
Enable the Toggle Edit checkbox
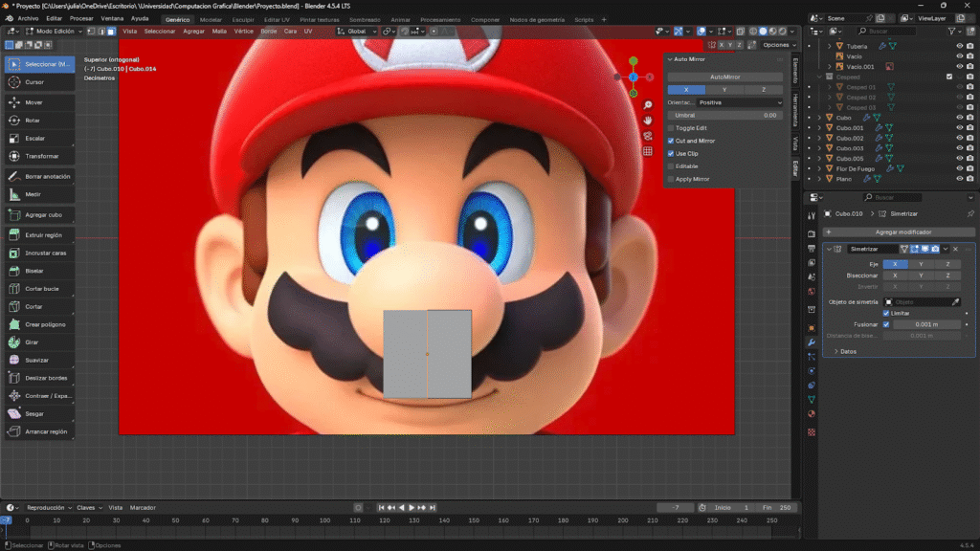(x=671, y=128)
